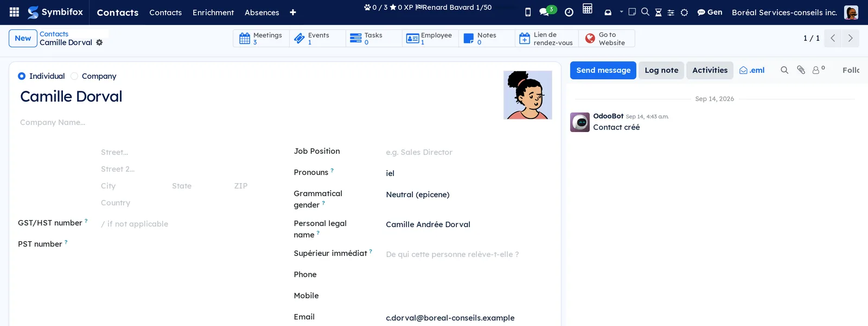This screenshot has height=326, width=868.
Task: Click the New button
Action: 23,38
